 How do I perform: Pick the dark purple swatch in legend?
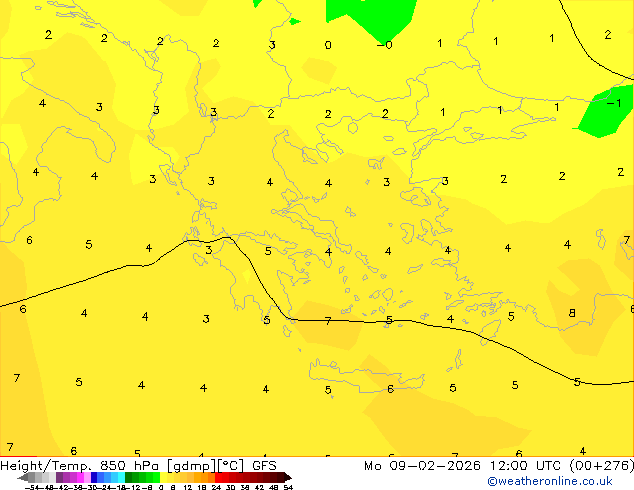(59, 477)
